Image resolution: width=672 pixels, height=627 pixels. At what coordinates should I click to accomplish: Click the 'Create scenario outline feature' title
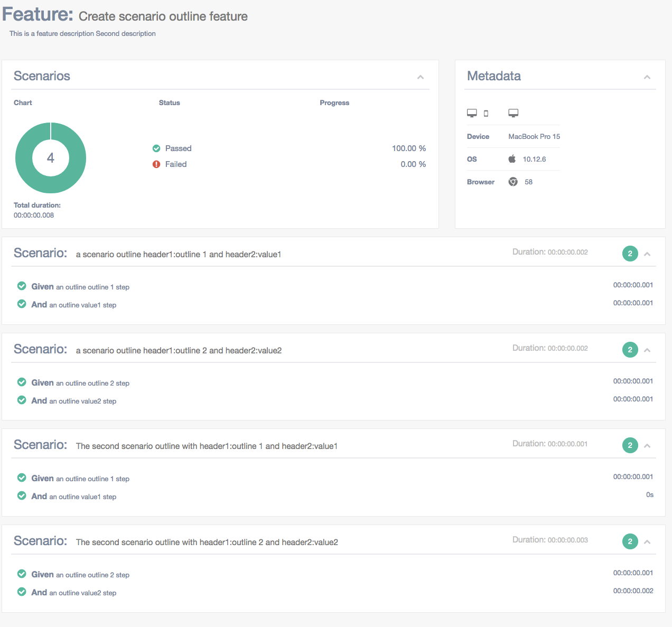[163, 16]
